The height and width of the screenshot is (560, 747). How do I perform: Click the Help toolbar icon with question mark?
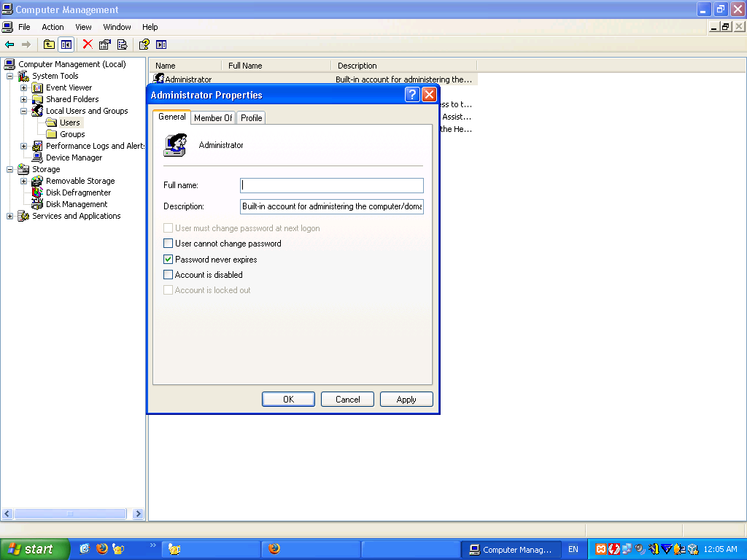144,44
